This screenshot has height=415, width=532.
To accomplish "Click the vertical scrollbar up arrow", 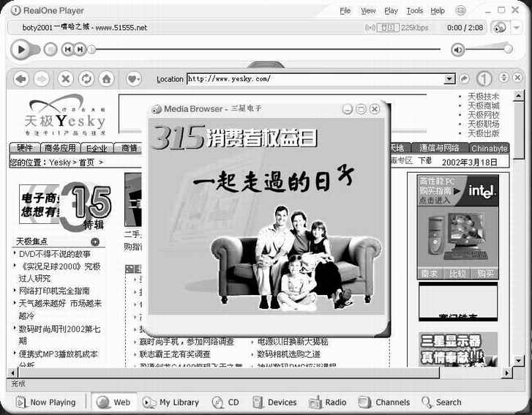I will tap(519, 97).
